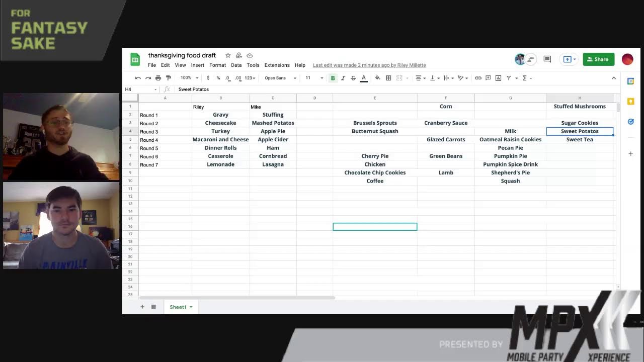Open the Format menu

point(217,65)
